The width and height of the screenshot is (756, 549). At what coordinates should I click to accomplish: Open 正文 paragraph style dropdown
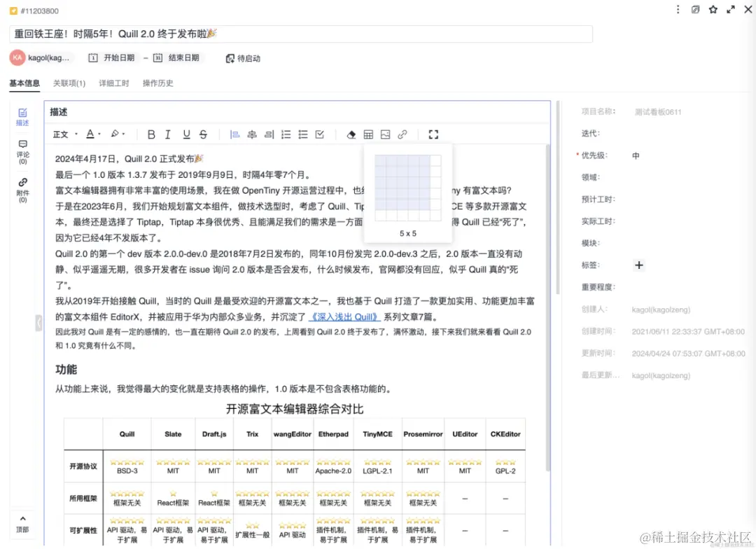point(65,134)
